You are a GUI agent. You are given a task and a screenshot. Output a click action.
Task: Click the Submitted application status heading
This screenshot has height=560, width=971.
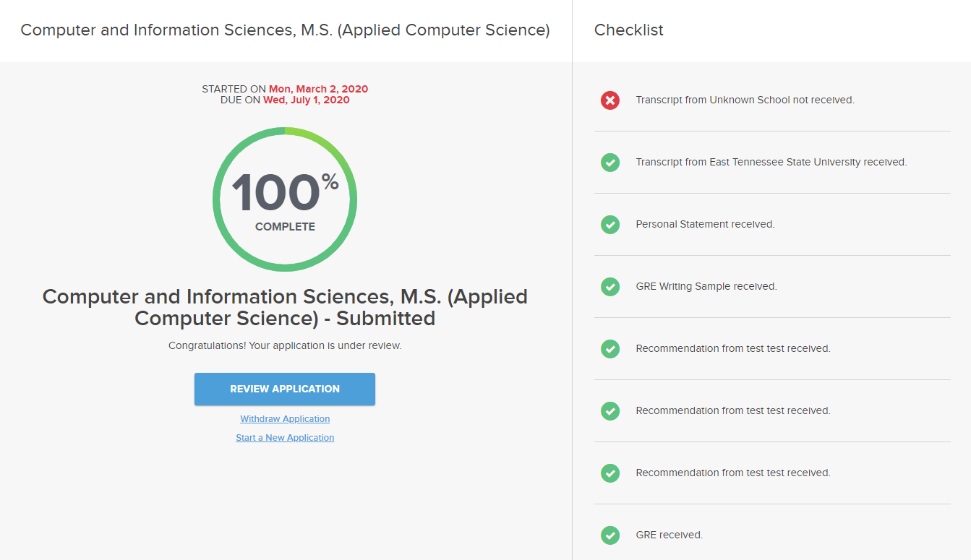coord(285,307)
